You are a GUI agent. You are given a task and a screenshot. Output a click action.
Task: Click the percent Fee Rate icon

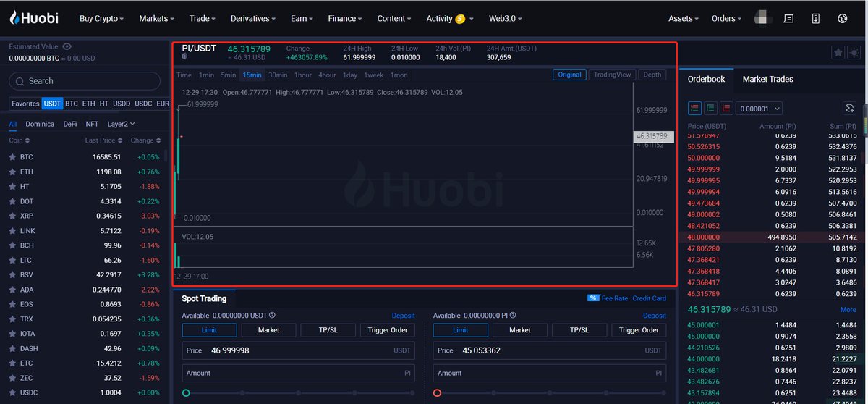(593, 298)
